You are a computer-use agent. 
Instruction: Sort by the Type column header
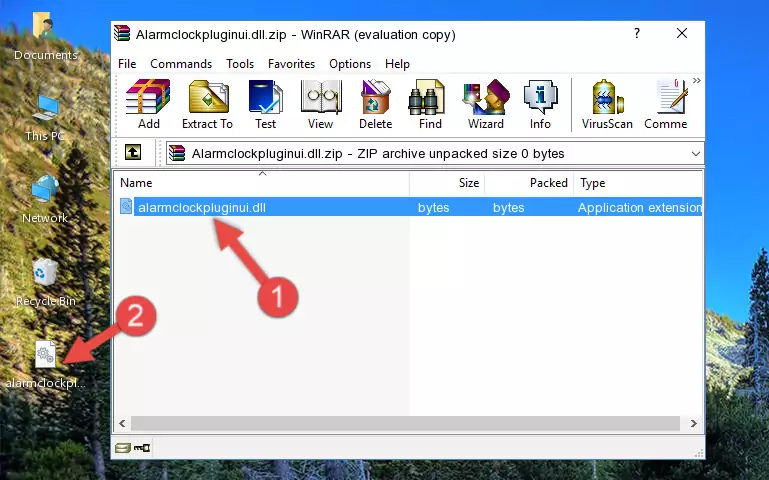click(x=638, y=183)
